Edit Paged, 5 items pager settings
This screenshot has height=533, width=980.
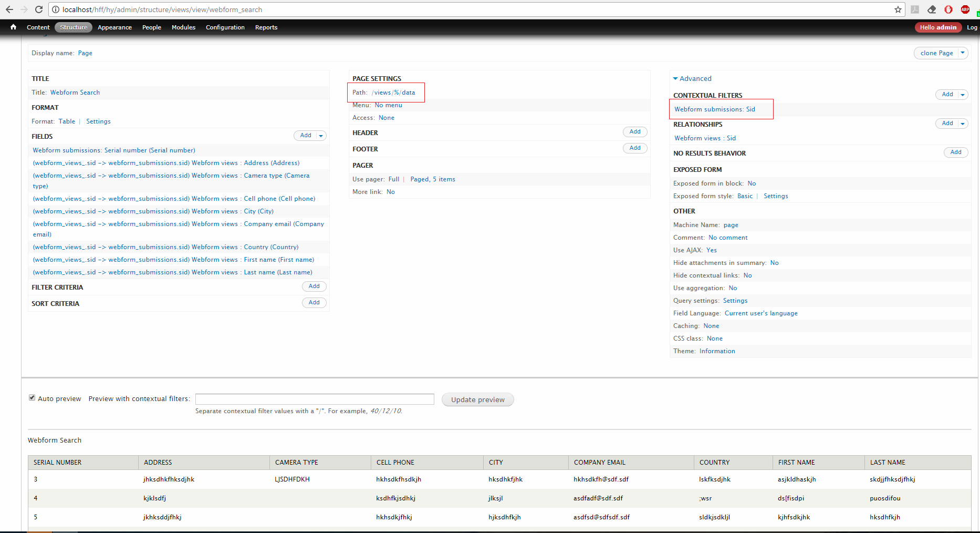433,179
